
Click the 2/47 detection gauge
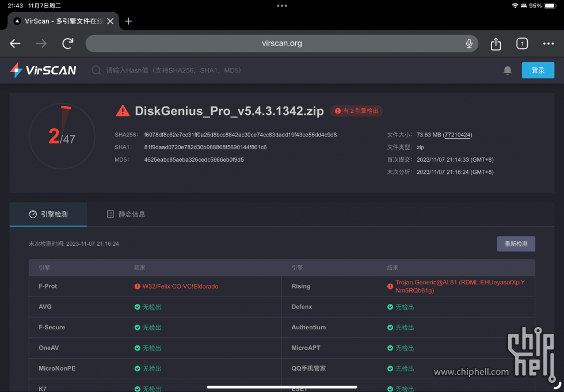[x=62, y=136]
